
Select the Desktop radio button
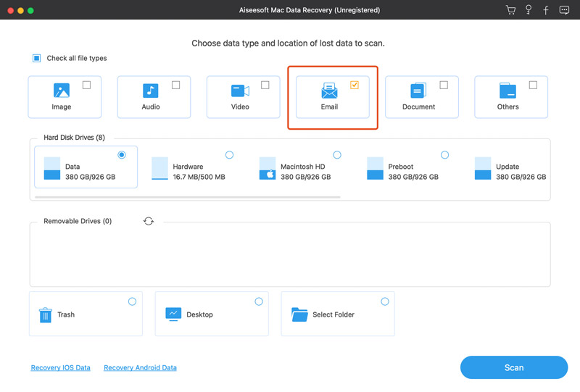click(259, 301)
